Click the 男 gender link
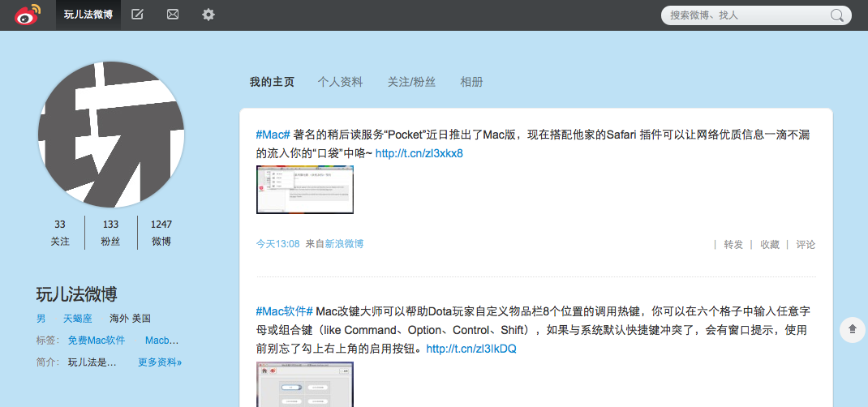 point(41,319)
